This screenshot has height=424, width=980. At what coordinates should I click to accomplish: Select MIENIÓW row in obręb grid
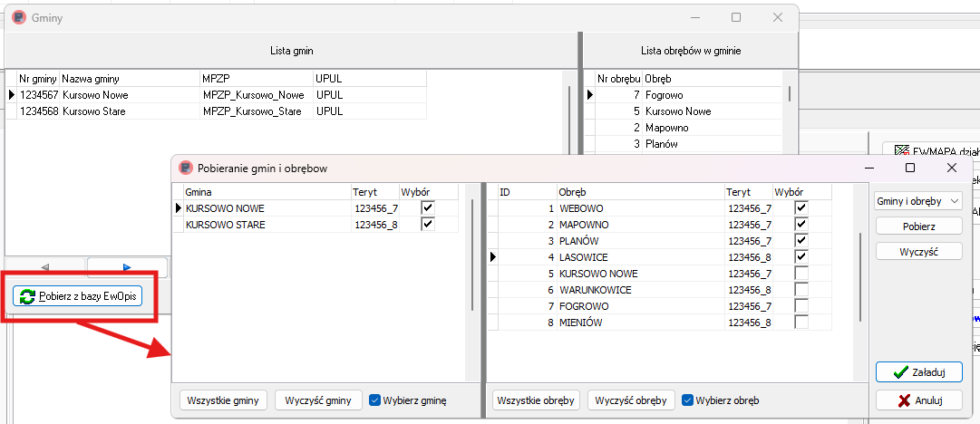coord(659,323)
